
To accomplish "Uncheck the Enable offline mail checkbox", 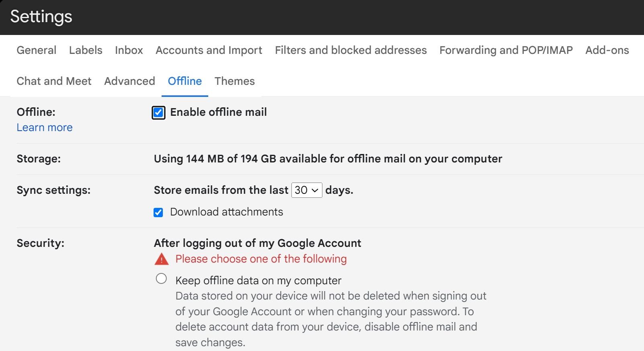I will coord(158,113).
